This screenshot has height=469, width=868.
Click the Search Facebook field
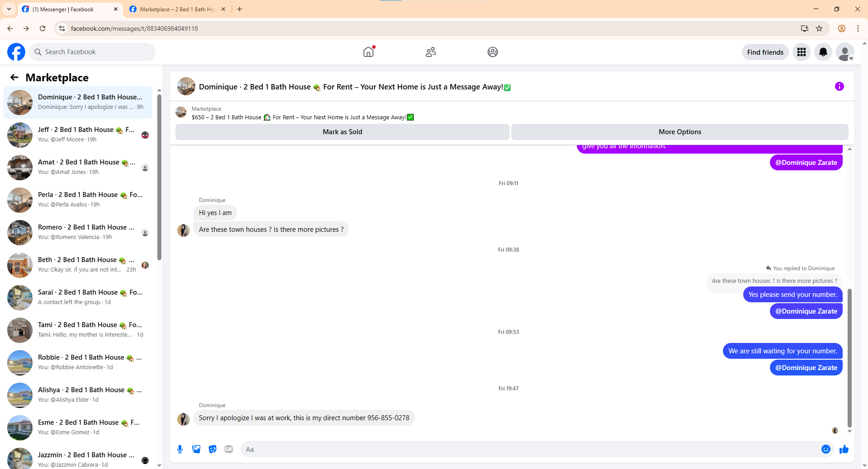(92, 52)
